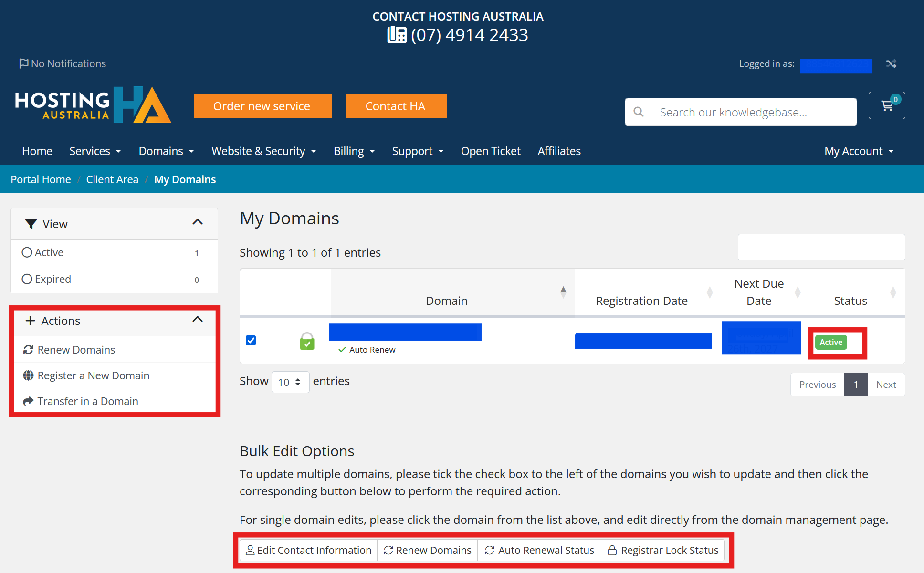Click the green Active status badge
The image size is (924, 573).
[831, 342]
